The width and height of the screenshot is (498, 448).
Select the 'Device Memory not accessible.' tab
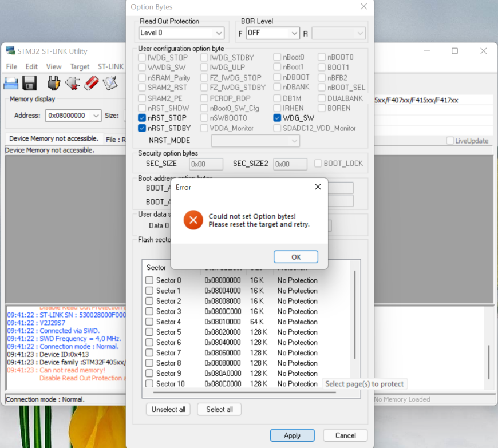54,139
